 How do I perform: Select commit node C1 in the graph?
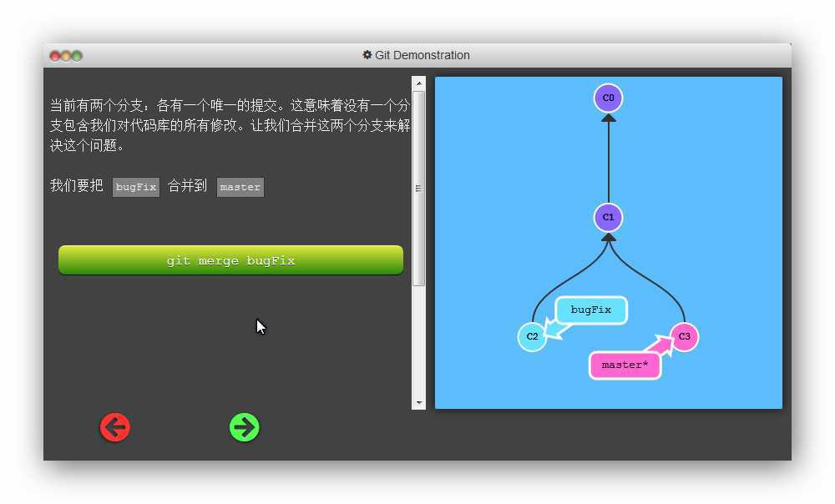coord(608,217)
